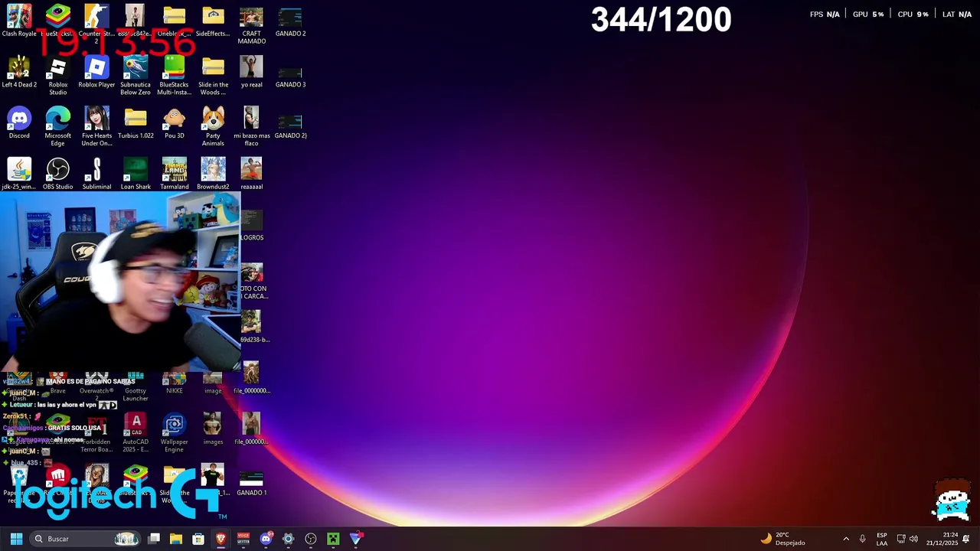
Task: Select the 'yo reaal' image file
Action: click(x=251, y=73)
